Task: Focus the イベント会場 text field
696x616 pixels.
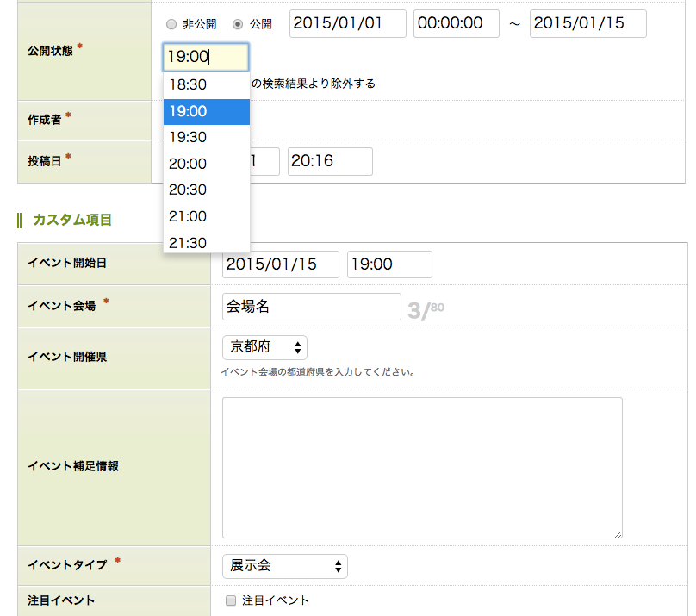Action: tap(311, 307)
